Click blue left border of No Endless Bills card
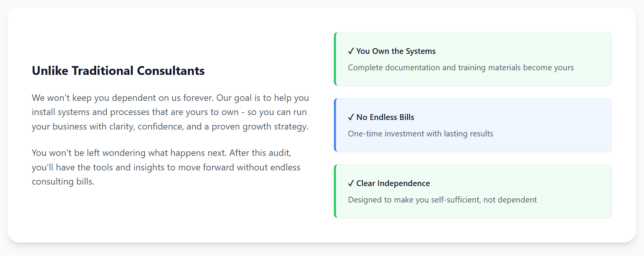The image size is (644, 256). (x=335, y=125)
